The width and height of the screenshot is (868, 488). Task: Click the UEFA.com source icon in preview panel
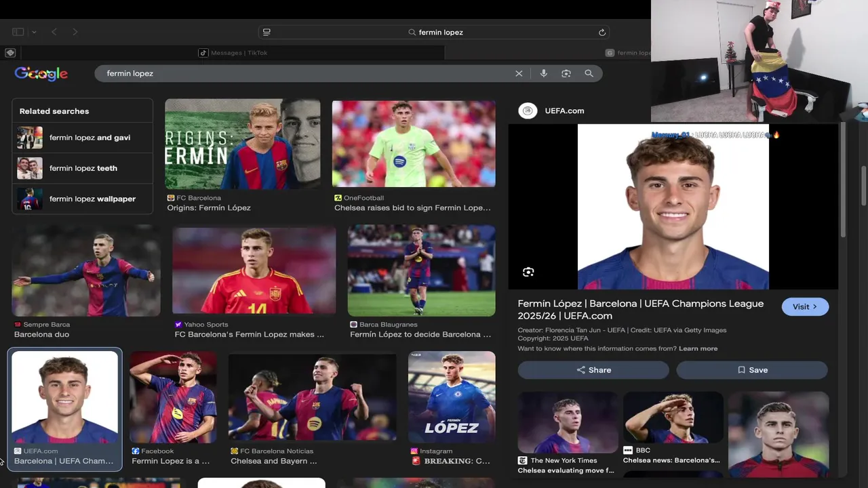[528, 110]
